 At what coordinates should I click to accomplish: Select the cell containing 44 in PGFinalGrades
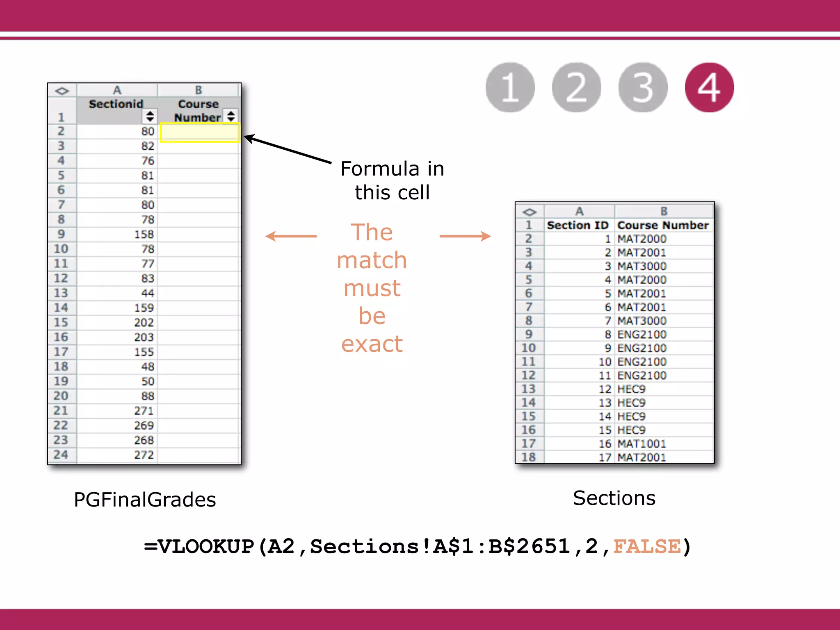(117, 293)
